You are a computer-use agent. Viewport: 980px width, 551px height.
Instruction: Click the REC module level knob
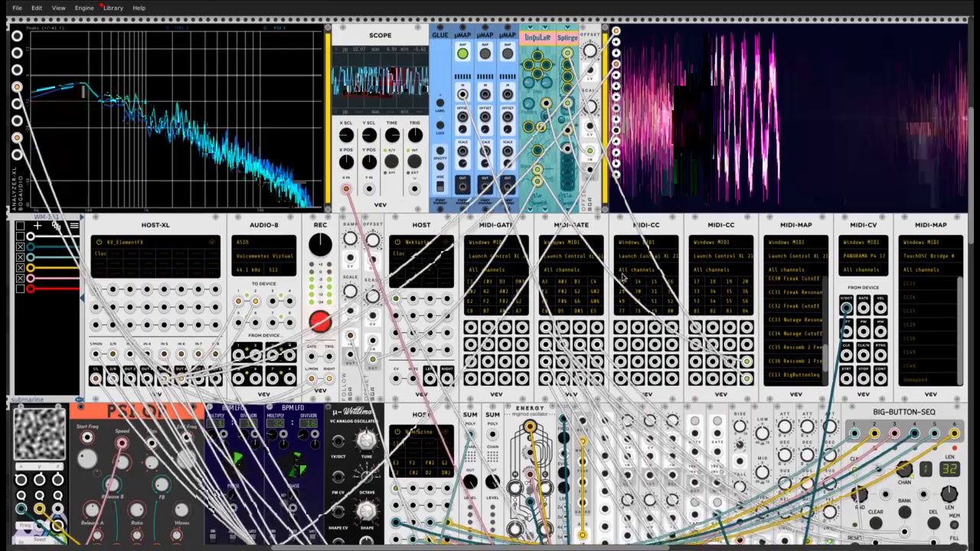click(x=320, y=245)
